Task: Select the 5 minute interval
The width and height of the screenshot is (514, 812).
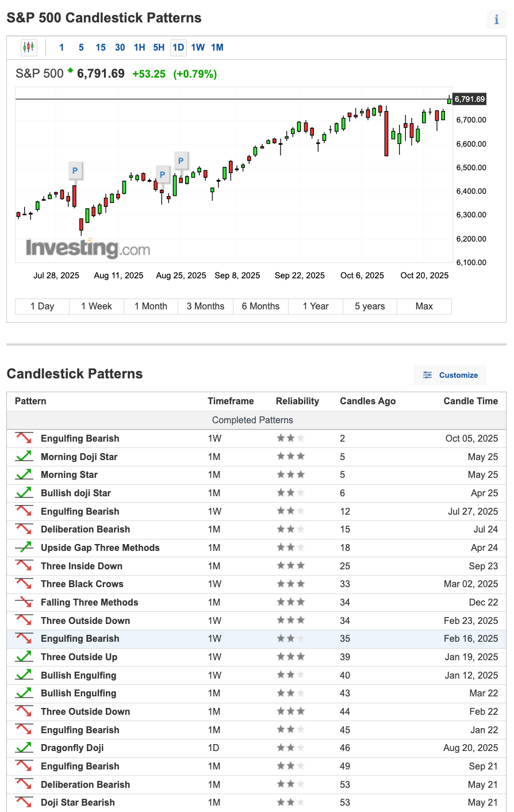Action: (81, 47)
